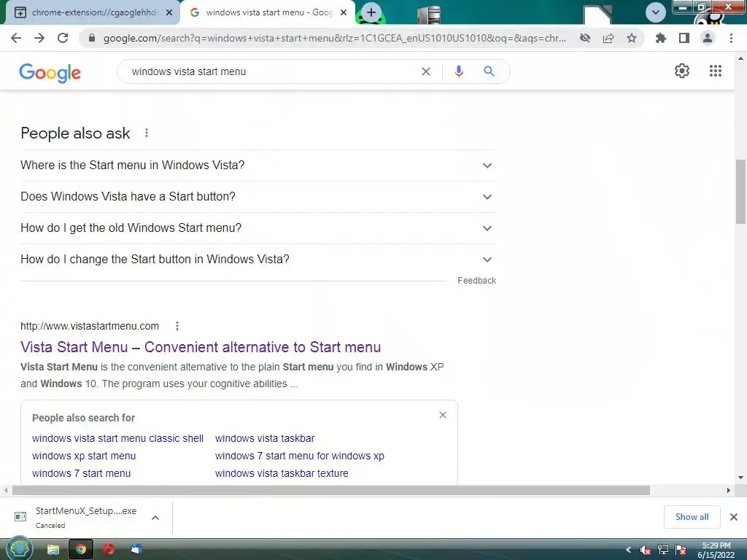The image size is (747, 560).
Task: Open the windows vista taskbar texture suggestion
Action: (282, 474)
